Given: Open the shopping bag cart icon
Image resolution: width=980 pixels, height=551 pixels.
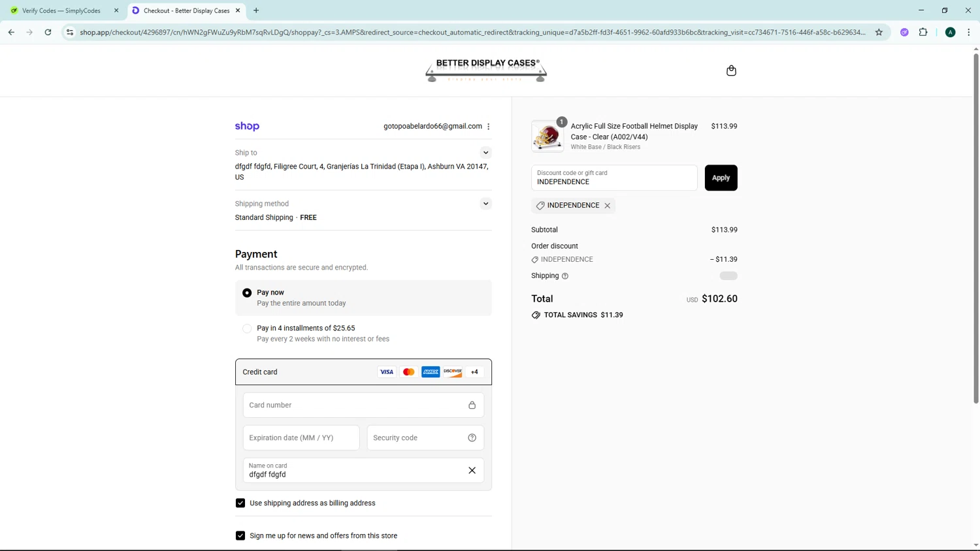Looking at the screenshot, I should (x=731, y=71).
